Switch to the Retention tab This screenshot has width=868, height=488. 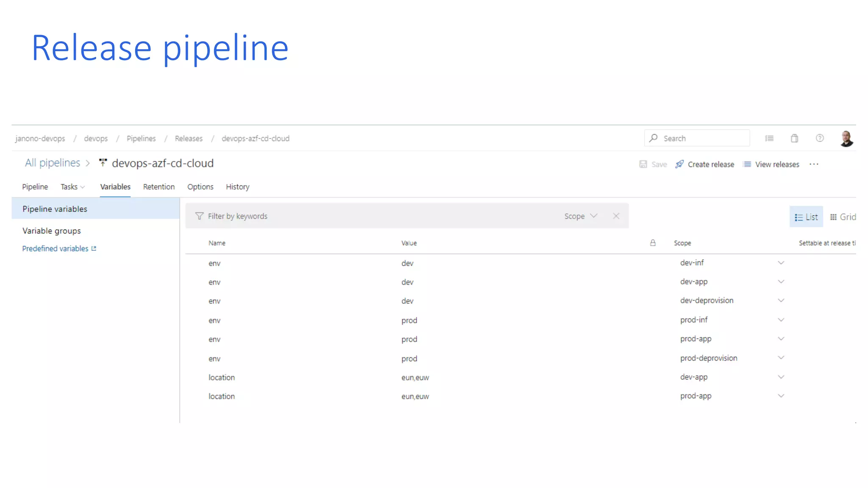pos(159,187)
